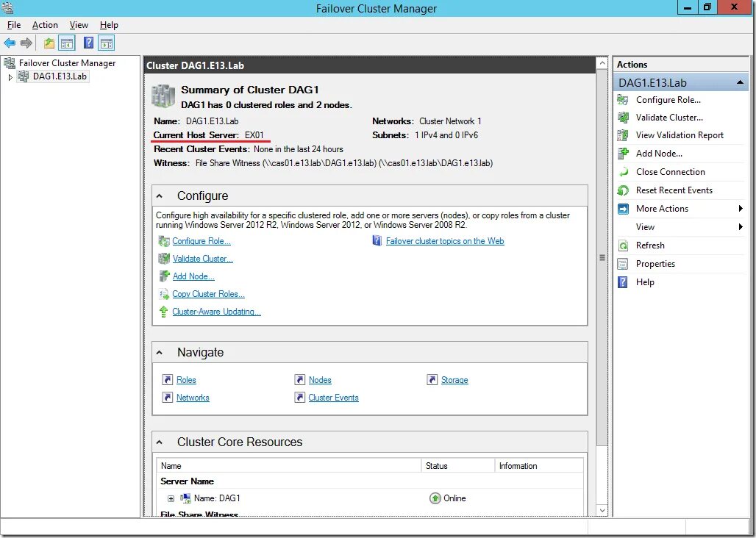
Task: Click the Close Connection icon
Action: click(623, 172)
